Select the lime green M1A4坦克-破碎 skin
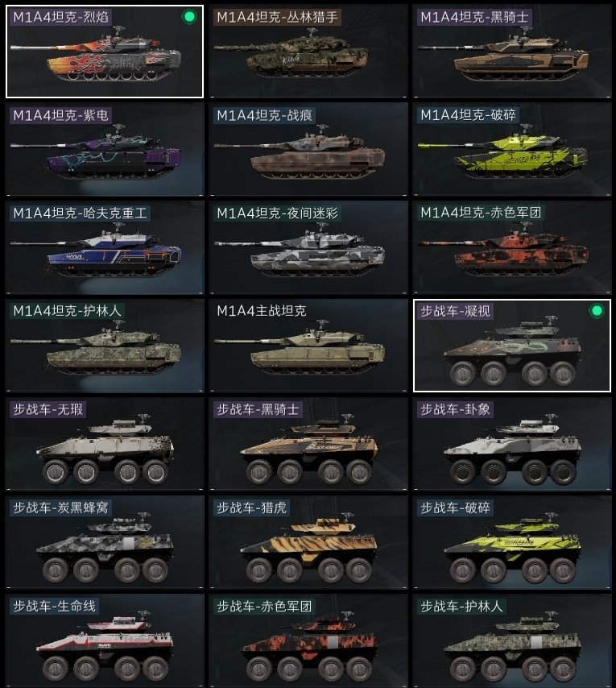The height and width of the screenshot is (688, 616). (x=511, y=150)
